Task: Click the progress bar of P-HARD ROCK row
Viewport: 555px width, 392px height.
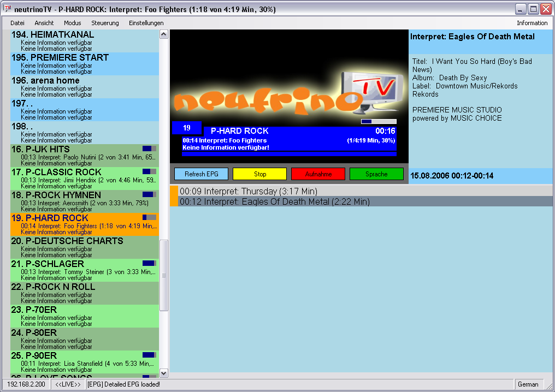Action: click(149, 217)
